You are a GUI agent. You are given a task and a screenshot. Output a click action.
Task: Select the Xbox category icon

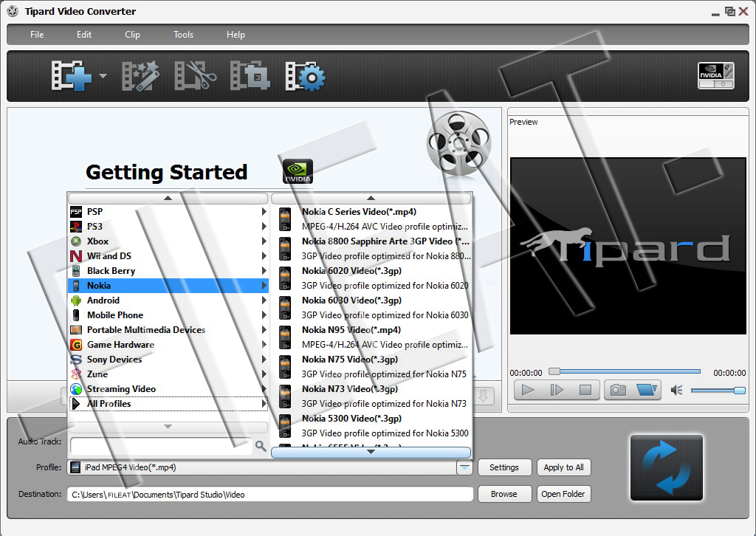tap(76, 241)
